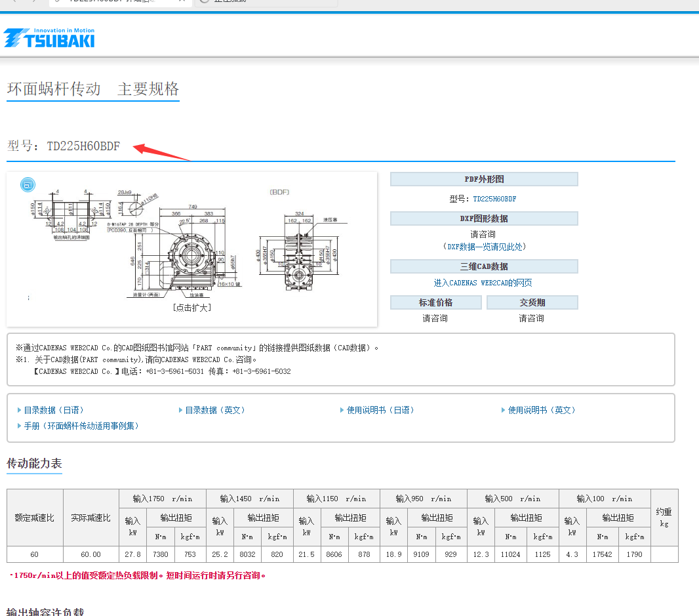699x616 pixels.
Task: Open the 使用说明书（日语） manual link
Action: coord(380,409)
